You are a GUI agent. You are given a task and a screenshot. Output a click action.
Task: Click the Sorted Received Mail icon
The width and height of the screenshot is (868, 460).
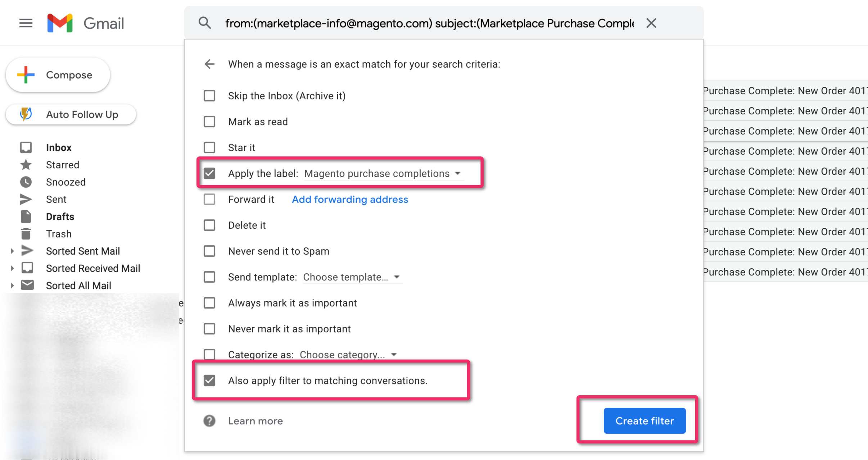pos(27,268)
